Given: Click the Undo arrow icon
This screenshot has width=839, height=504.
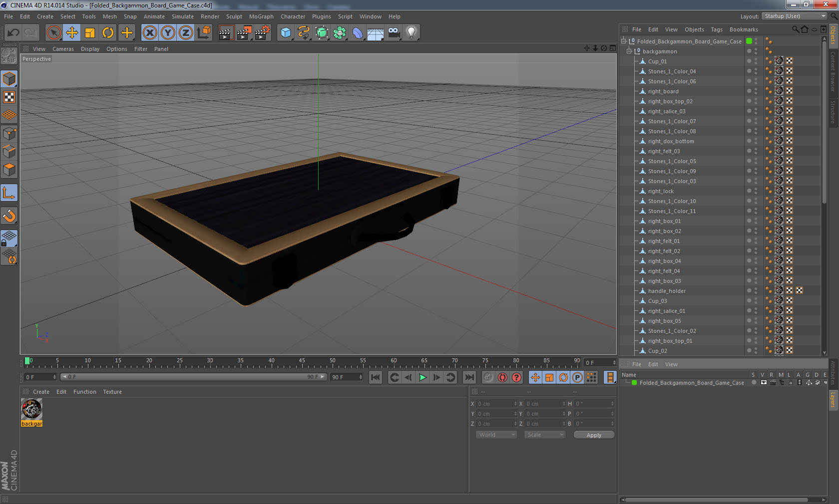Looking at the screenshot, I should (x=13, y=33).
